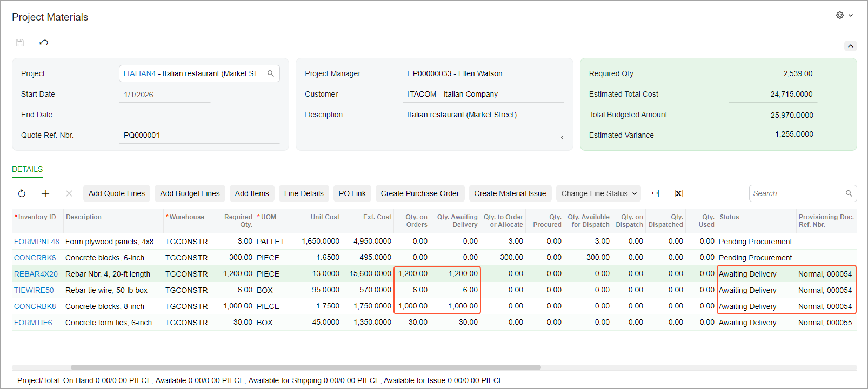Screen dimensions: 868x389
Task: Click the Add Budget Lines button
Action: tap(190, 193)
